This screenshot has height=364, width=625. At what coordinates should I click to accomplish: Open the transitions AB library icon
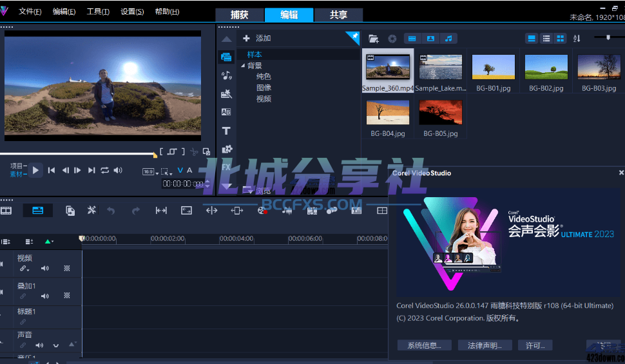click(226, 112)
